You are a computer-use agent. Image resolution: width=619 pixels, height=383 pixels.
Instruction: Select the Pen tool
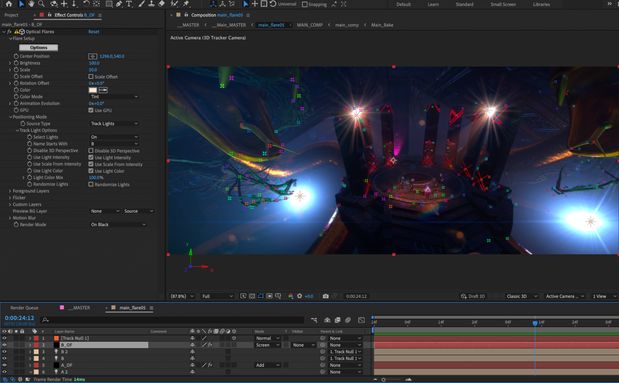119,4
